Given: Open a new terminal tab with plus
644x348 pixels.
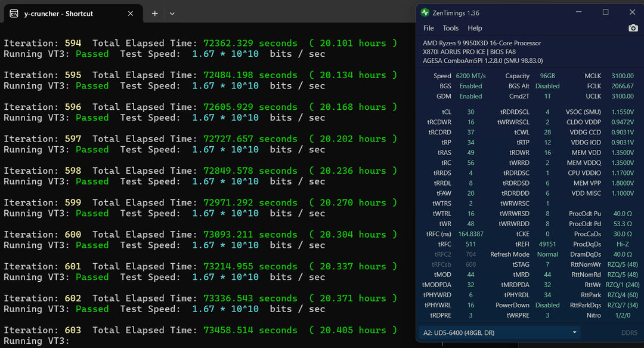Looking at the screenshot, I should [154, 13].
